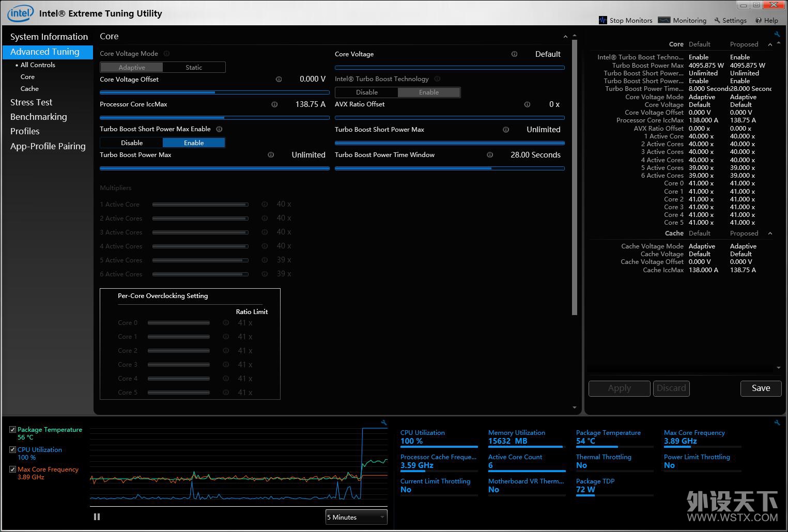Click info icon for 3 Active Cores multiplier

265,232
